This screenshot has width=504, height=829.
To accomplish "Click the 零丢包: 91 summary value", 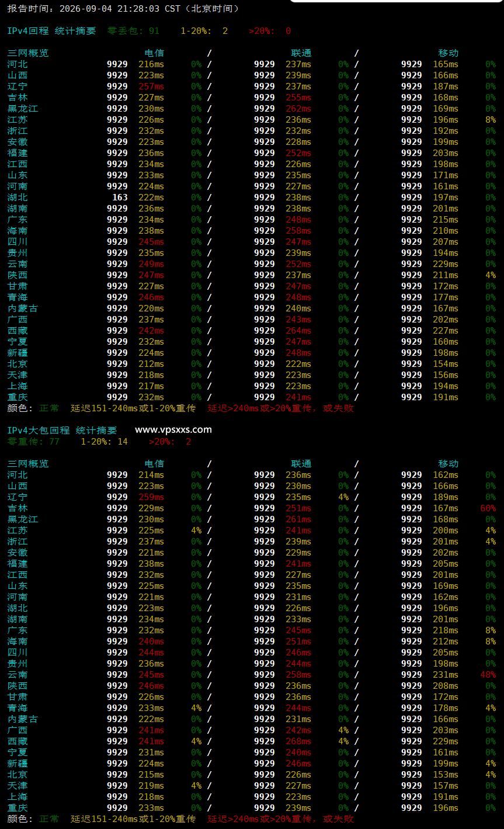I will click(133, 31).
